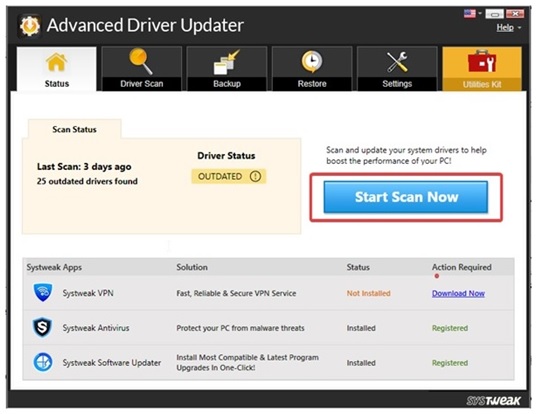Viewport: 537px width, 414px height.
Task: Click 'Registered' in the Systweak Antivirus row
Action: (x=450, y=328)
